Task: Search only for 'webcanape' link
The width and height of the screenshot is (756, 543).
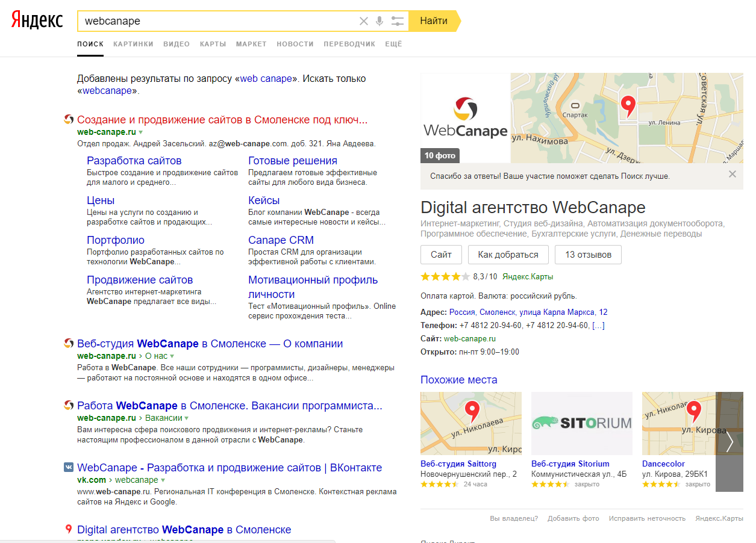Action: pos(107,91)
